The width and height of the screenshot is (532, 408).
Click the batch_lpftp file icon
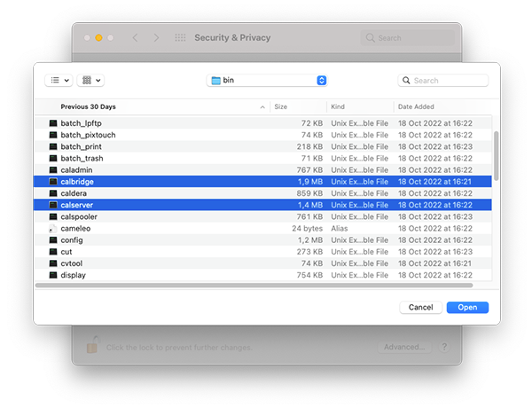pos(53,123)
